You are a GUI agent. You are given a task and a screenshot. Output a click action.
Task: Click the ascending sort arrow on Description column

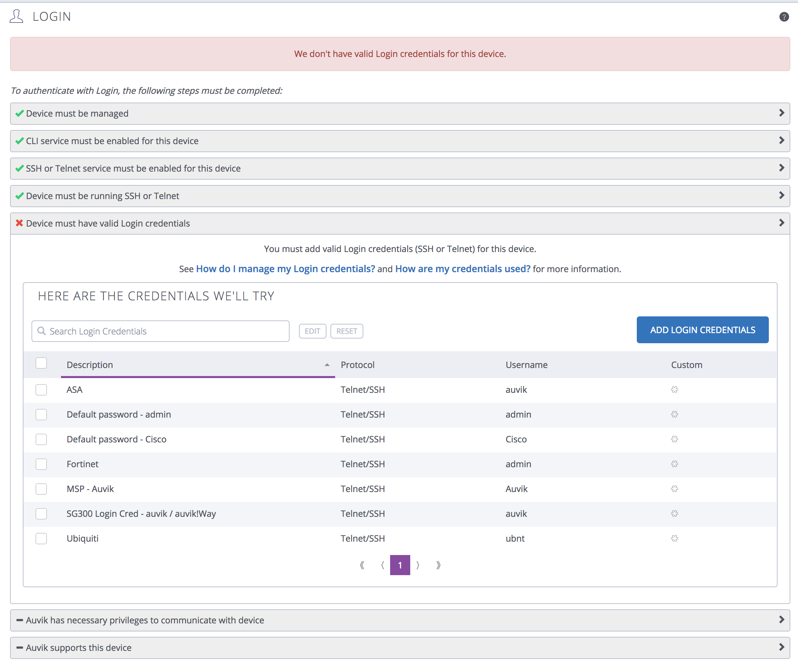pyautogui.click(x=327, y=365)
